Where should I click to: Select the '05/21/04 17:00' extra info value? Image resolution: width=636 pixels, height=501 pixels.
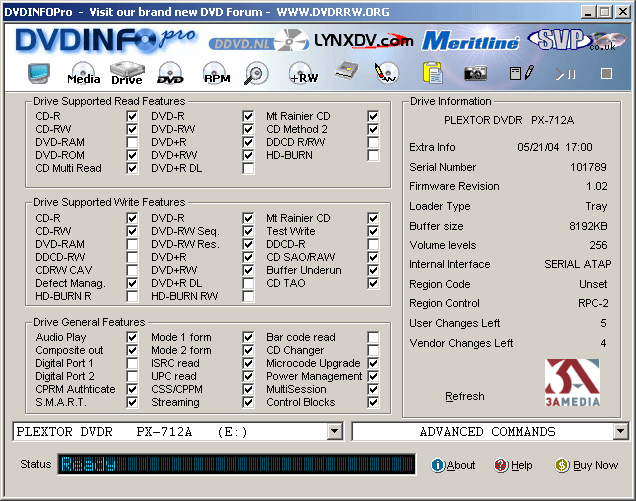(x=554, y=147)
